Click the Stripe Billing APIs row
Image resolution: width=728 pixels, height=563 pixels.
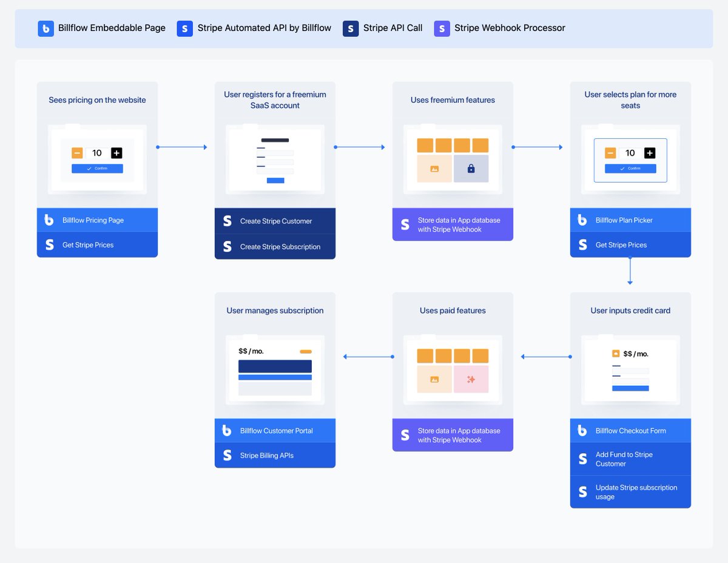point(275,455)
